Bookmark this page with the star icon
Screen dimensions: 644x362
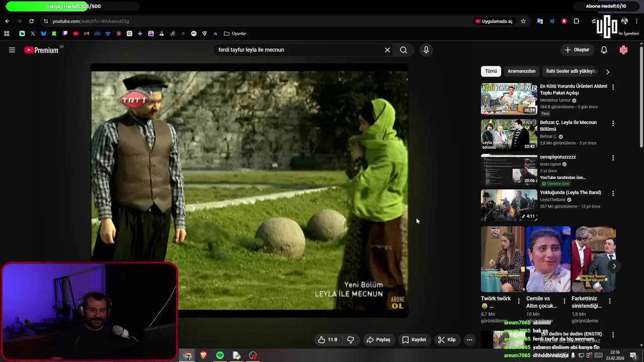(523, 21)
